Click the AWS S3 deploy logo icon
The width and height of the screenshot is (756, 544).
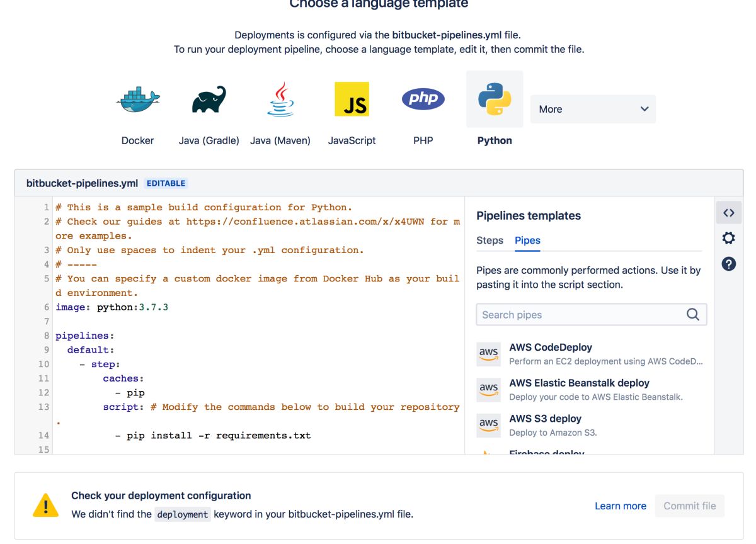[489, 426]
